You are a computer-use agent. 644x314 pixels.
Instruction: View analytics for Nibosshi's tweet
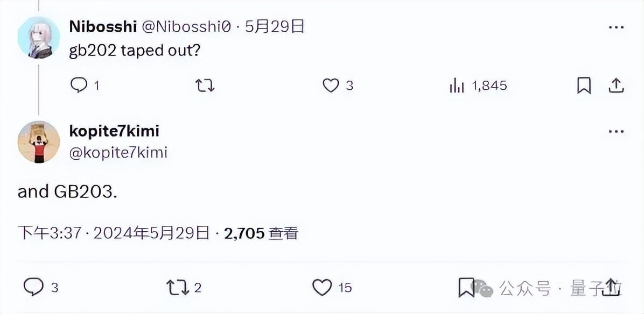tap(457, 85)
